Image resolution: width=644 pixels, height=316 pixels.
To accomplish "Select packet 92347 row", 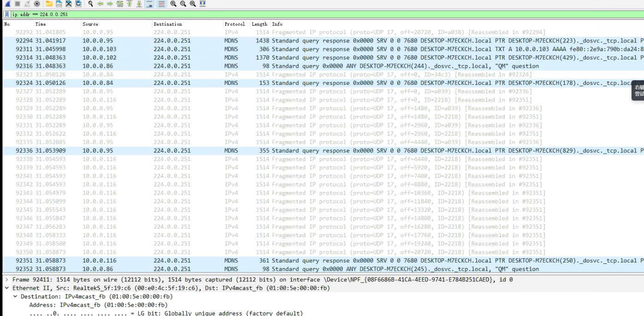I will [x=323, y=227].
